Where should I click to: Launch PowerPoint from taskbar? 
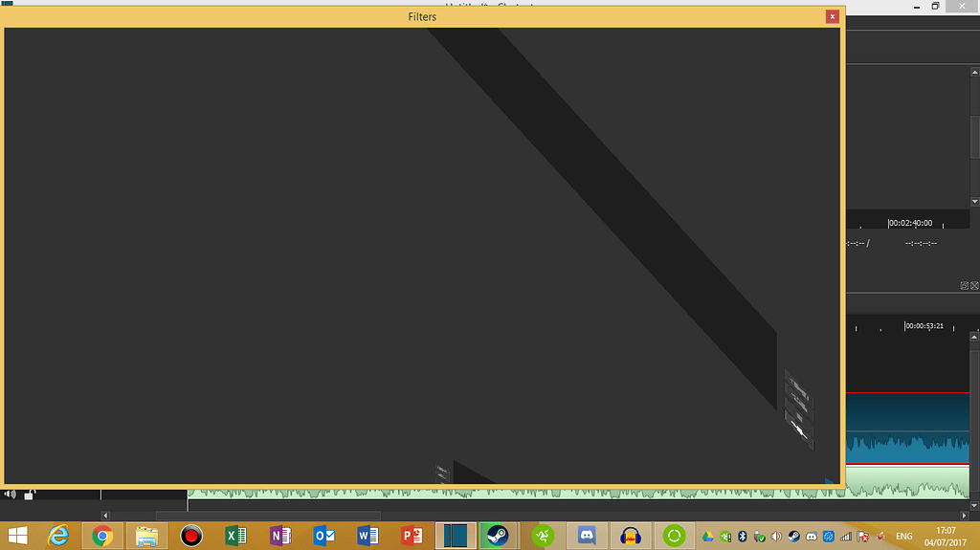tap(412, 536)
